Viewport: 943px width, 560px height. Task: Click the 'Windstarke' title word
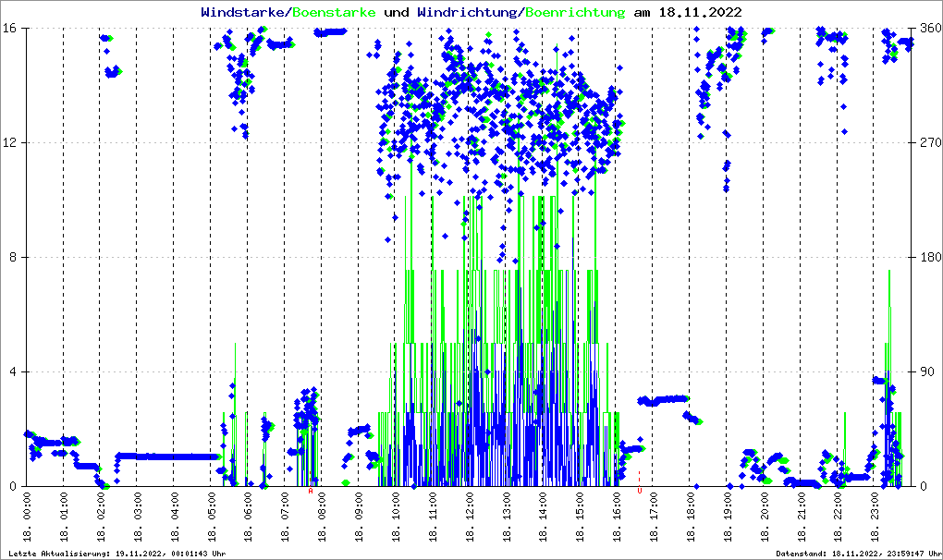pyautogui.click(x=245, y=12)
